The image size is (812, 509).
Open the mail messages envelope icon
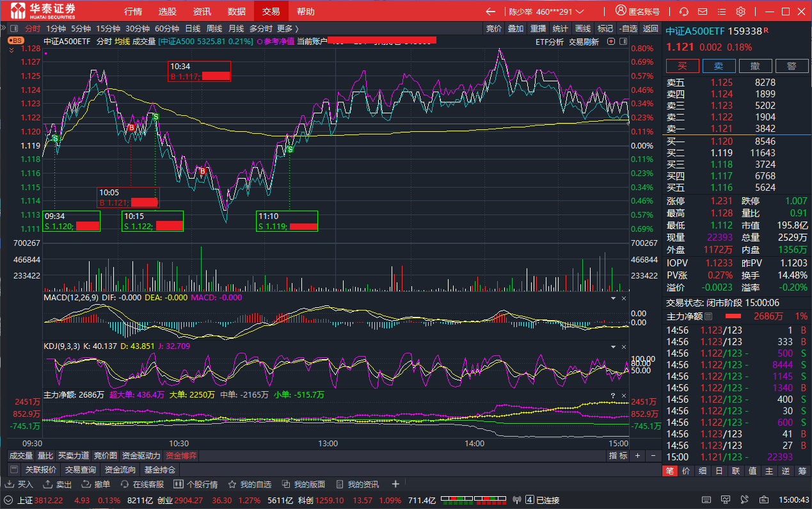click(x=703, y=12)
